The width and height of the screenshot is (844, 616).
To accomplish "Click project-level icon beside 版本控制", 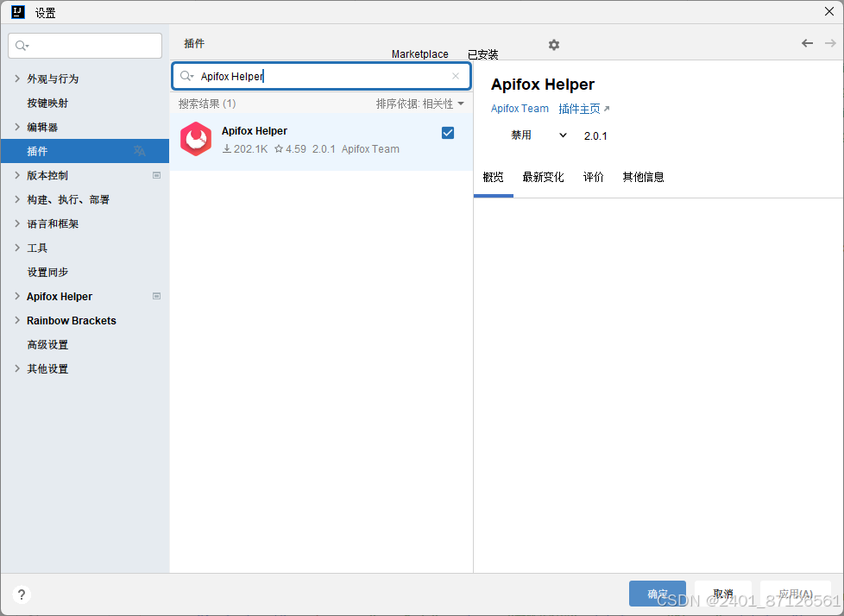I will click(157, 175).
